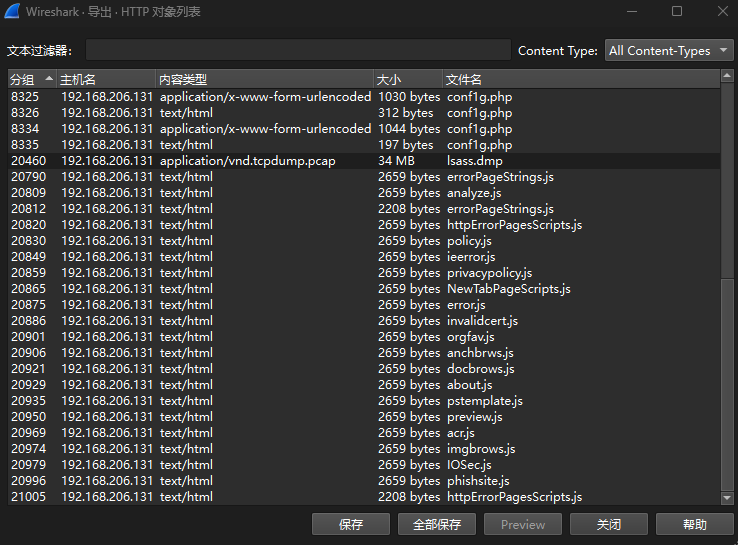This screenshot has height=545, width=738.
Task: Click the 1030 bytes size cell
Action: [x=409, y=97]
